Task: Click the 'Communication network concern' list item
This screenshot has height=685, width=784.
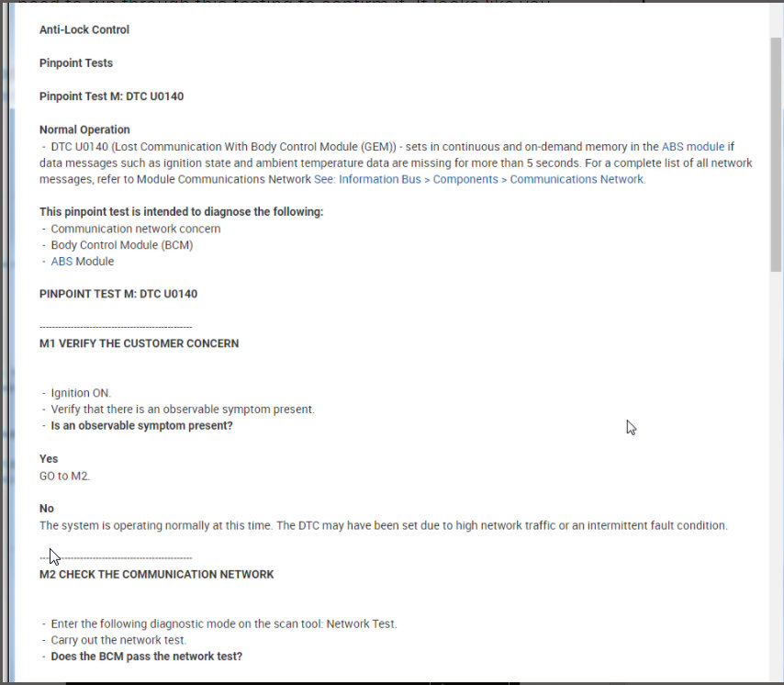Action: pos(136,229)
